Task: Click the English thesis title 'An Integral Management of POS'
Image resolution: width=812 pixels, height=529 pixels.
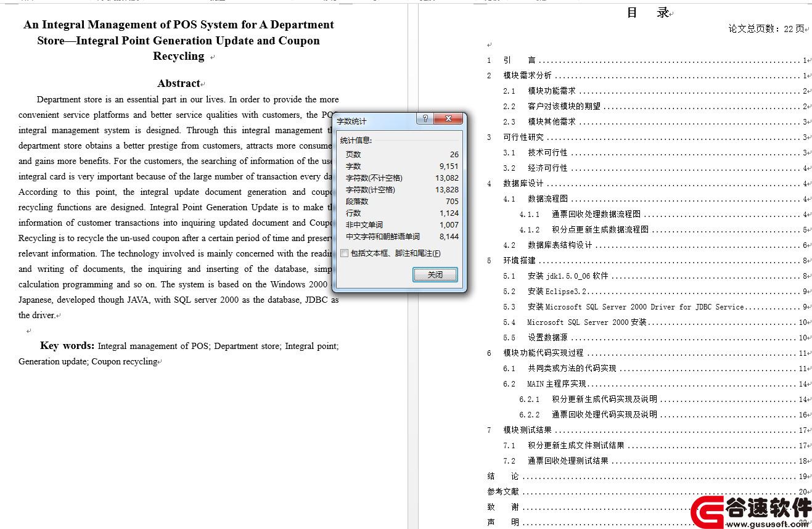Action: [179, 41]
